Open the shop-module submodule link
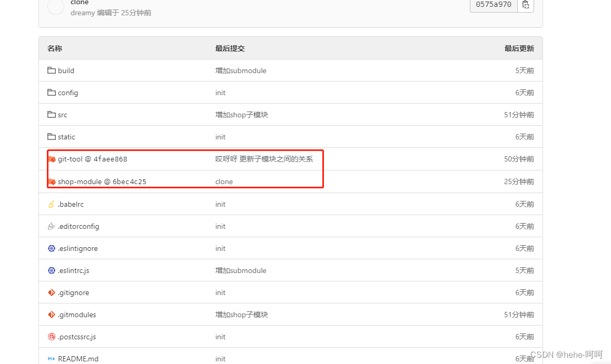Image resolution: width=611 pixels, height=364 pixels. click(x=80, y=182)
